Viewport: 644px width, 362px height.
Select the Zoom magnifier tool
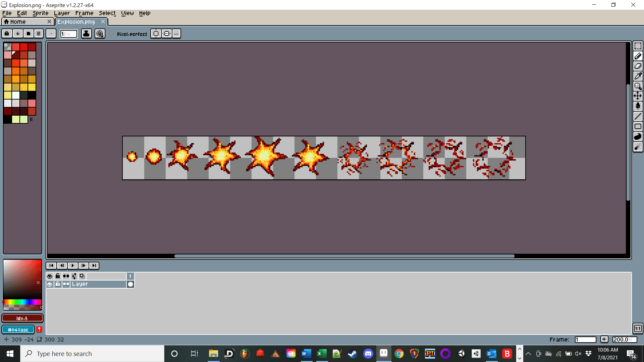tap(638, 86)
